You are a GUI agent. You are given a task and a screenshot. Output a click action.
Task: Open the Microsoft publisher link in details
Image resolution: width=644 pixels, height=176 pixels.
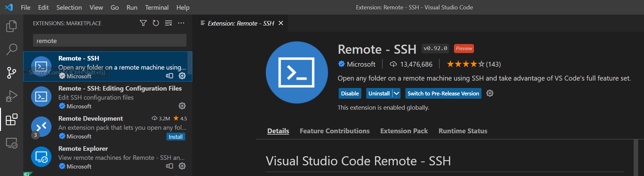click(x=361, y=64)
